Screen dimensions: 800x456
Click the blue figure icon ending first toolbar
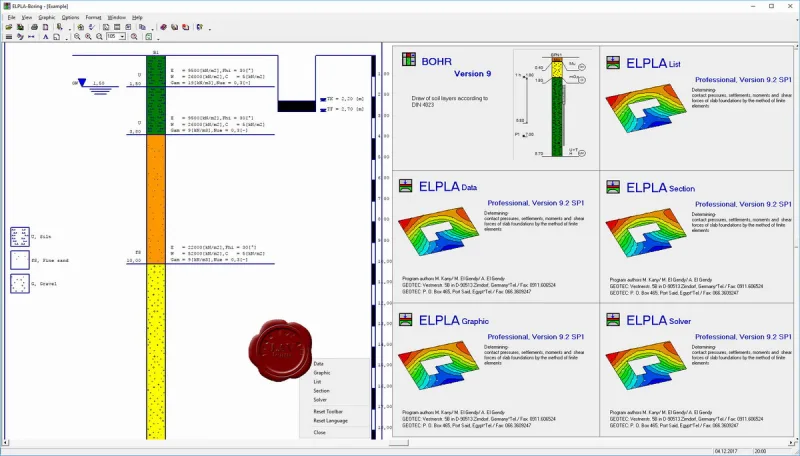point(199,27)
